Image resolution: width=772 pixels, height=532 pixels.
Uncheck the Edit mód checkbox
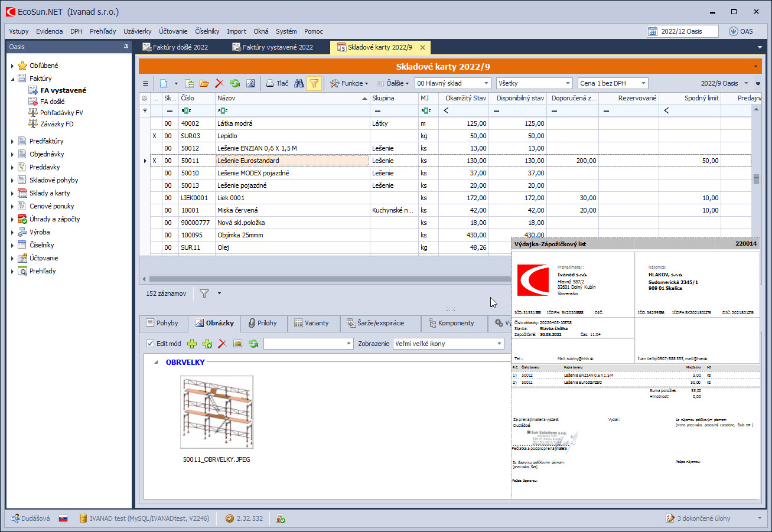click(x=150, y=344)
